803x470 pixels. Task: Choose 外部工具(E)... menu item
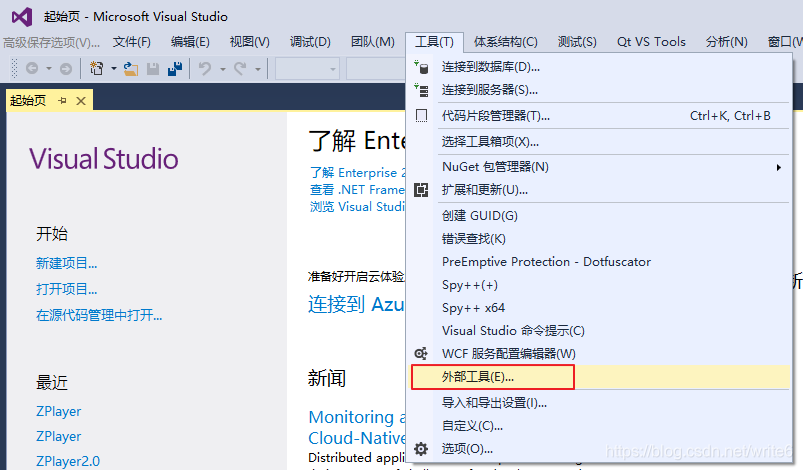(x=599, y=377)
